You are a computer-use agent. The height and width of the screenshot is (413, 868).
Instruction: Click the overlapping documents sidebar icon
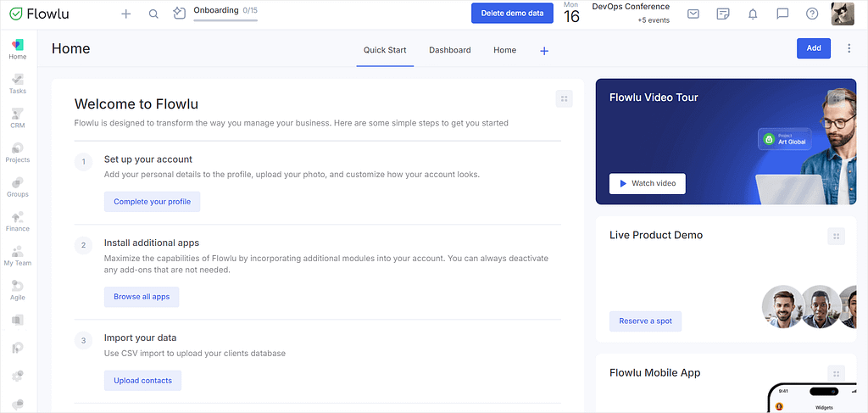click(18, 320)
